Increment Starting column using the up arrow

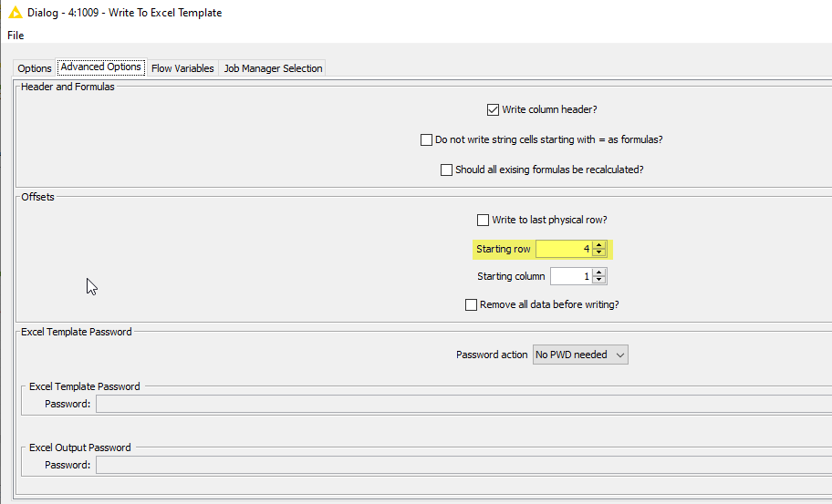[598, 273]
